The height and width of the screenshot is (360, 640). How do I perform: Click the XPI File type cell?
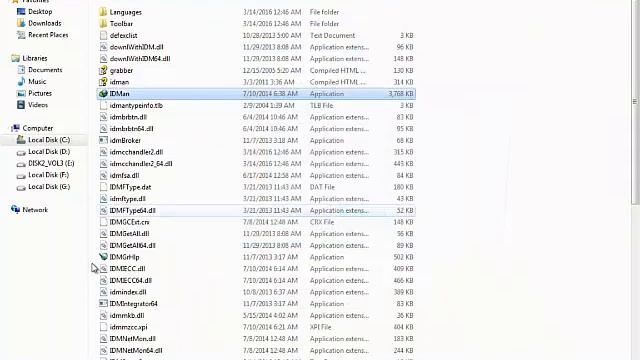[320, 327]
